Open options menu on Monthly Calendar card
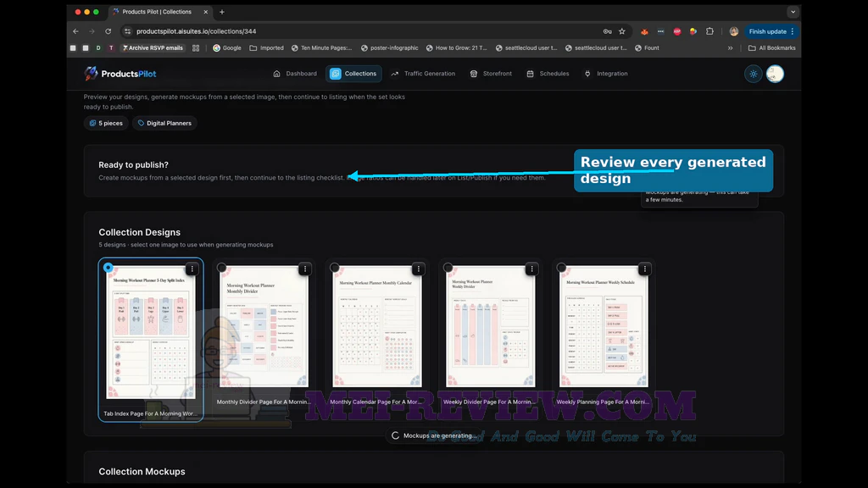The height and width of the screenshot is (488, 868). [x=419, y=269]
